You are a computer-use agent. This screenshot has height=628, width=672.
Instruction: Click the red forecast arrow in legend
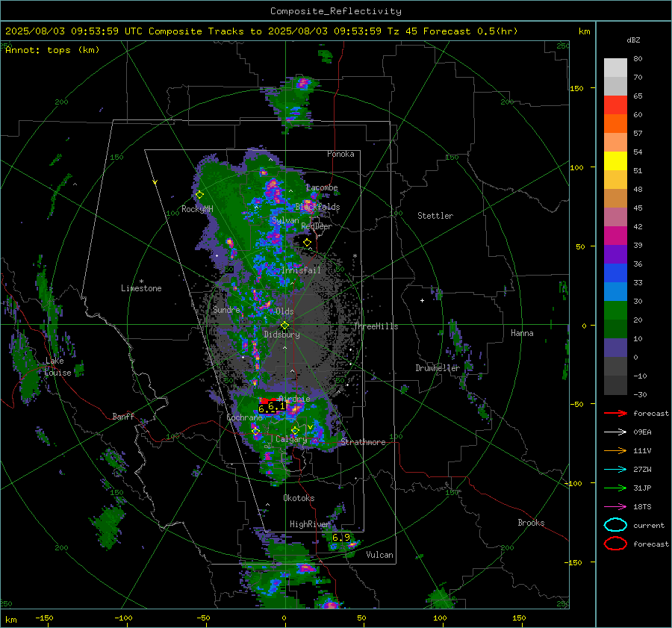[x=615, y=413]
